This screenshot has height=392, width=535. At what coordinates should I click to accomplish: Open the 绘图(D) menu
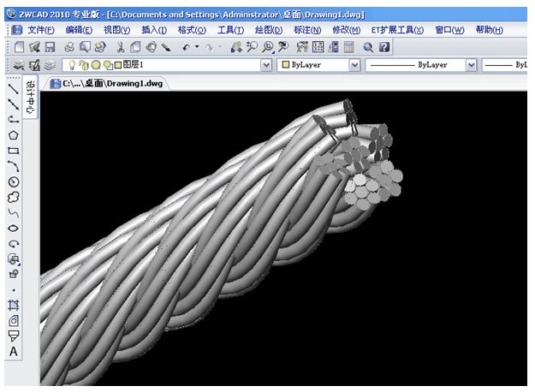tap(265, 30)
